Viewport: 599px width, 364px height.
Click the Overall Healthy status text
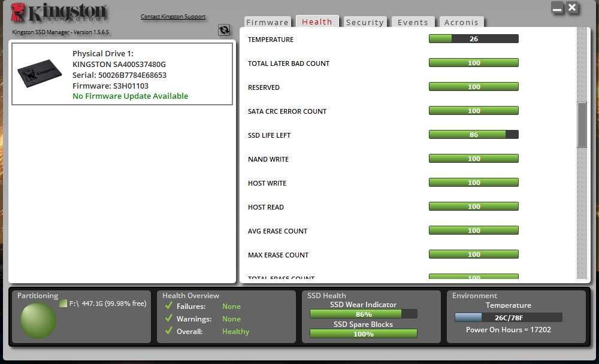235,332
